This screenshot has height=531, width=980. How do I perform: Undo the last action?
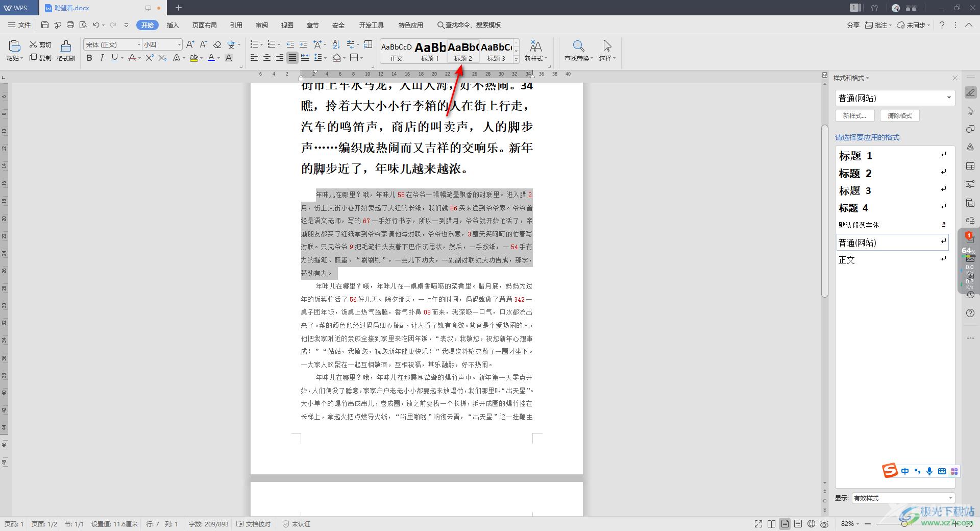point(96,25)
